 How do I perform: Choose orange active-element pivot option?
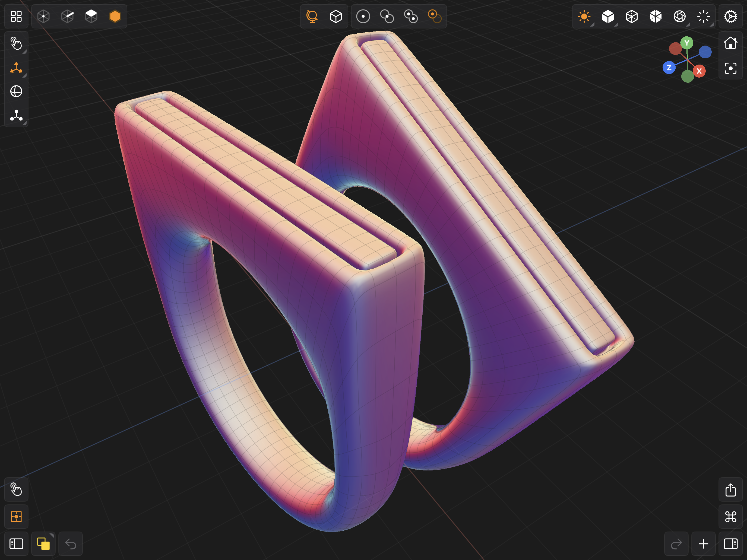point(435,16)
